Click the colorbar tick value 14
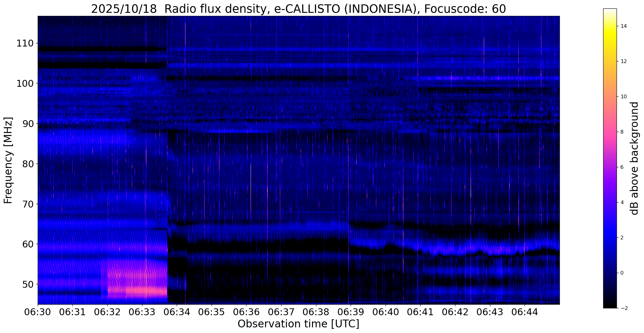644x333 pixels. [x=624, y=26]
